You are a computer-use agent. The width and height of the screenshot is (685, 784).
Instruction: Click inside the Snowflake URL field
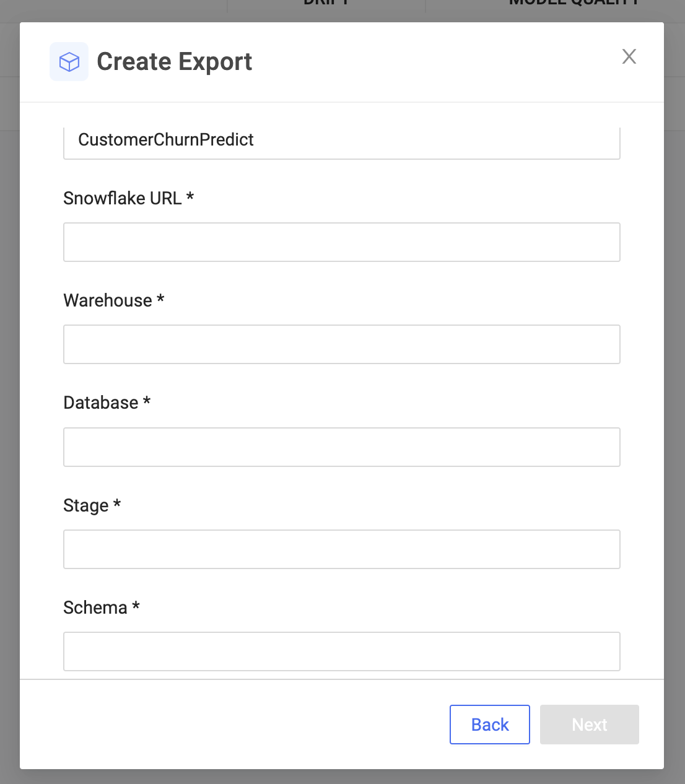point(341,242)
